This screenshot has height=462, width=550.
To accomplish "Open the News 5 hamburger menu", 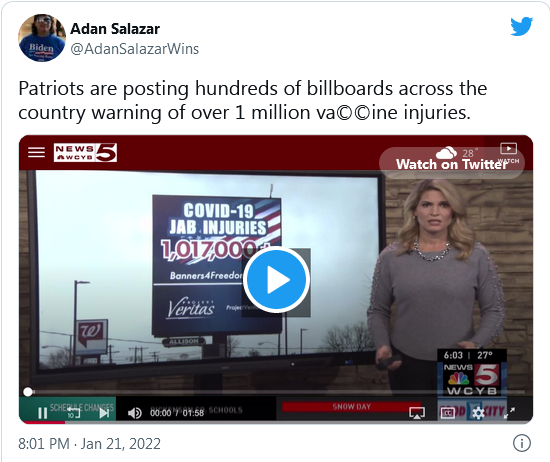I will tap(36, 152).
